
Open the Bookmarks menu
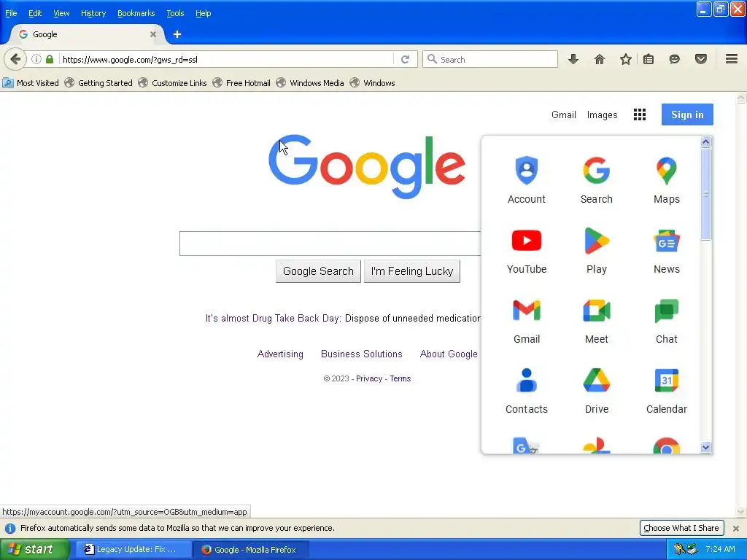click(136, 13)
